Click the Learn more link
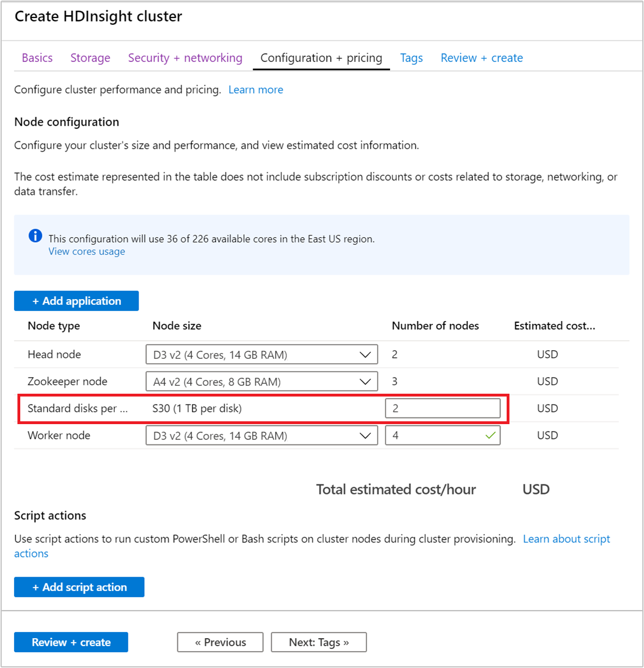 [x=256, y=90]
